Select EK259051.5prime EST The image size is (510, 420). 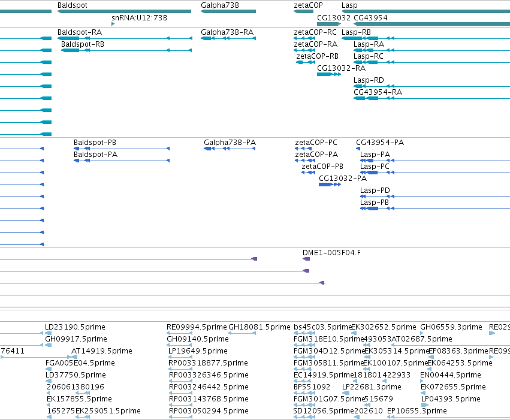[83, 417]
